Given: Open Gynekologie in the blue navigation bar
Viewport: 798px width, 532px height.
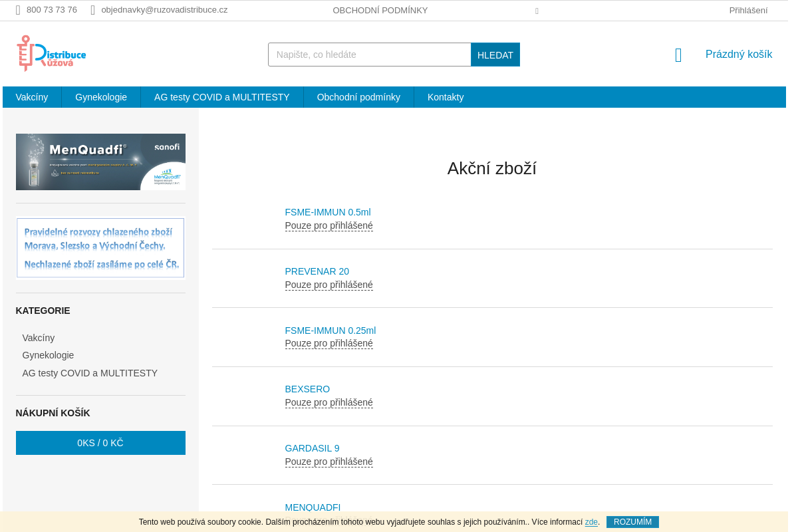Looking at the screenshot, I should tap(101, 97).
